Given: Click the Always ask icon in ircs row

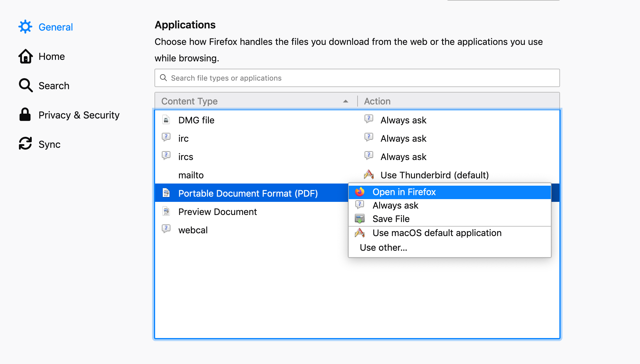Looking at the screenshot, I should click(x=369, y=156).
